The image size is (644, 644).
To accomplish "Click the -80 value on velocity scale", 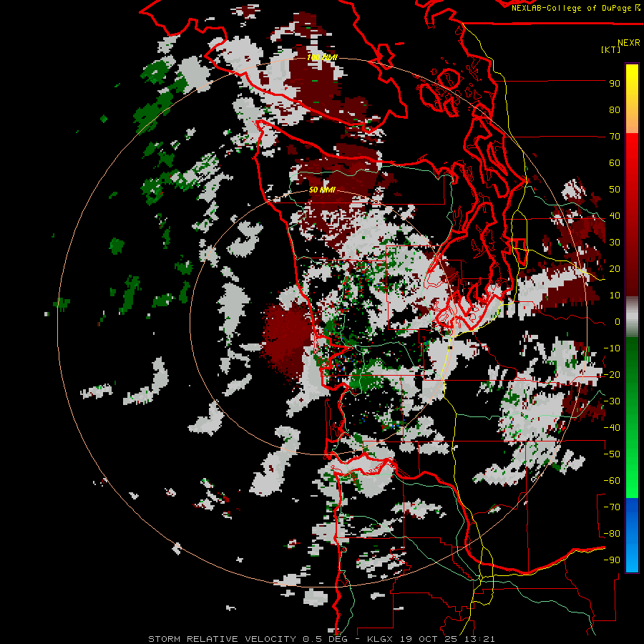I will click(612, 534).
